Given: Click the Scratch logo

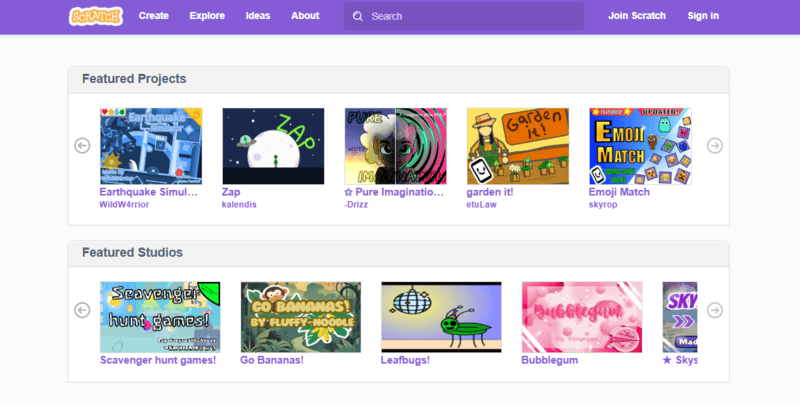Looking at the screenshot, I should click(x=96, y=16).
